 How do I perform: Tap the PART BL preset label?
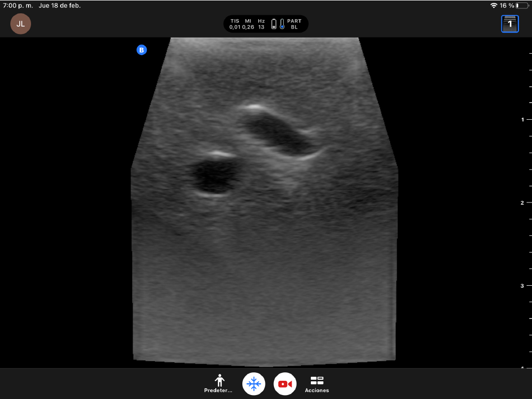[x=294, y=24]
